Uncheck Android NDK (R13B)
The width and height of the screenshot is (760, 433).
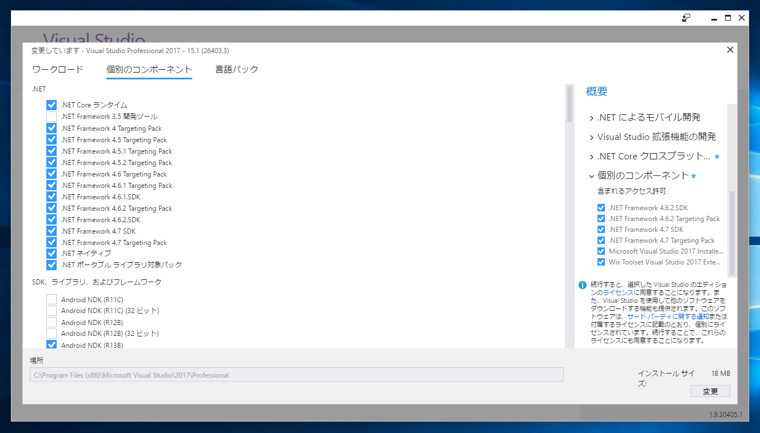51,345
